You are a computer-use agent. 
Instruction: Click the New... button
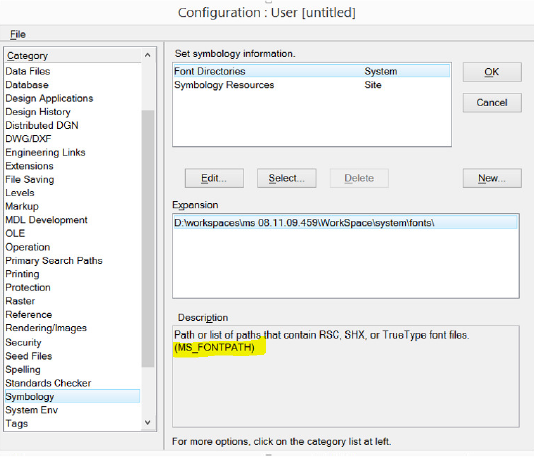tap(492, 178)
